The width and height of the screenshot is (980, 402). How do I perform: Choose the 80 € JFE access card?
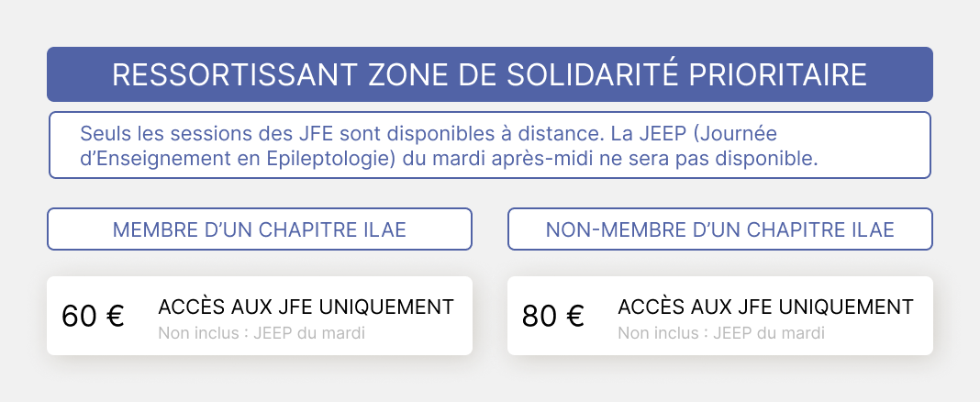click(720, 316)
